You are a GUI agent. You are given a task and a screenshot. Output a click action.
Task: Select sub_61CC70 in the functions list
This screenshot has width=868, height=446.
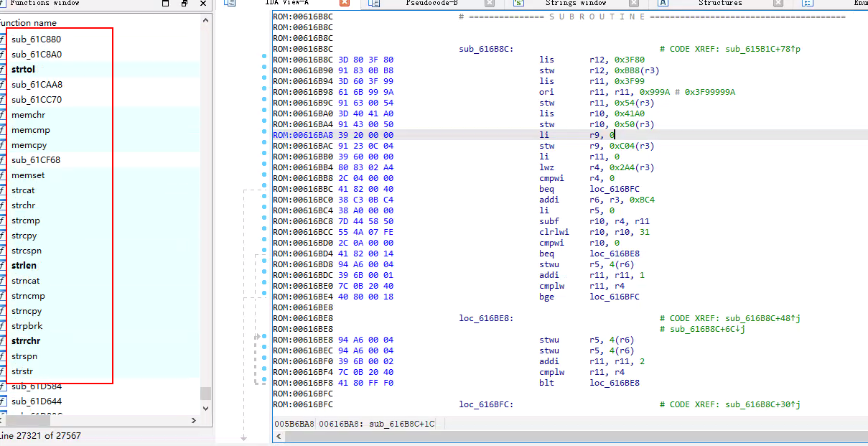pos(37,99)
